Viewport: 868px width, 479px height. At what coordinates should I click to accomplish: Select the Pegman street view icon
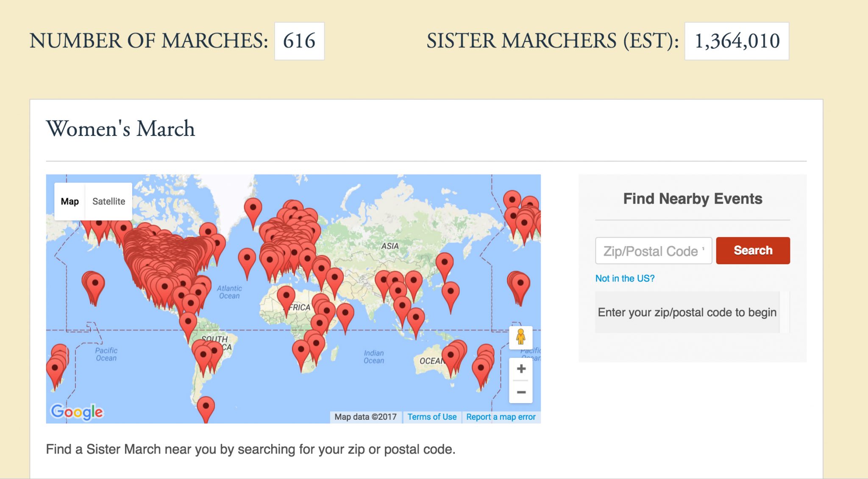(520, 338)
